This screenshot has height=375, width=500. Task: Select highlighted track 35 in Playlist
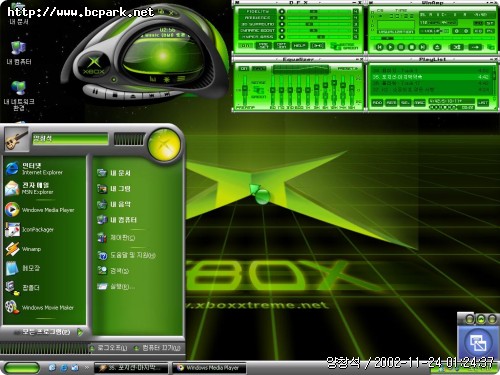tap(431, 77)
